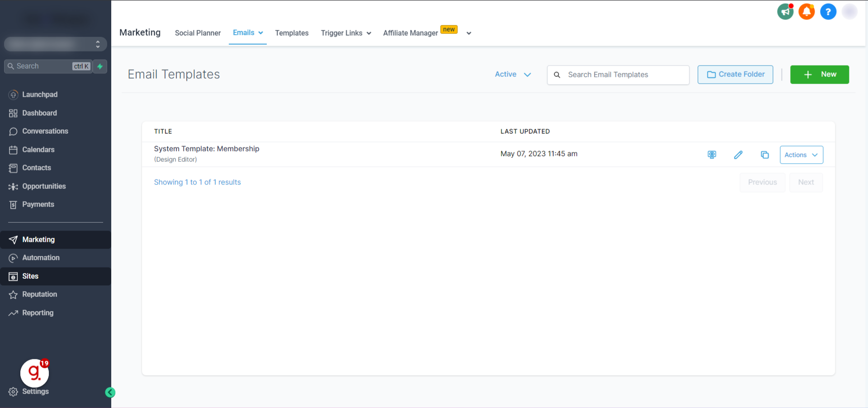Click the Reporting label in sidebar

tap(38, 313)
